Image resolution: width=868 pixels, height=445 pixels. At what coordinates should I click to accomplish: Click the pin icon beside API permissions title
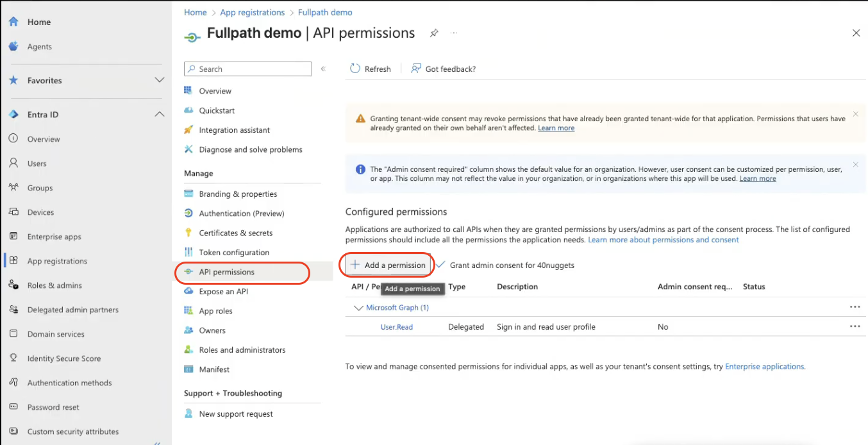[x=434, y=33]
